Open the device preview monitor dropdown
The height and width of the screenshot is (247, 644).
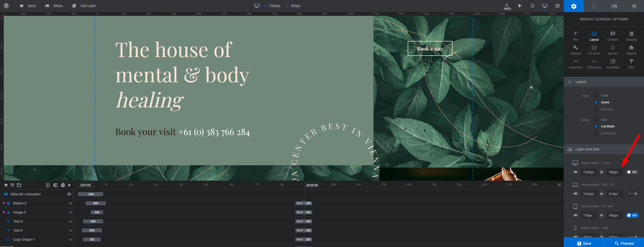tap(545, 6)
